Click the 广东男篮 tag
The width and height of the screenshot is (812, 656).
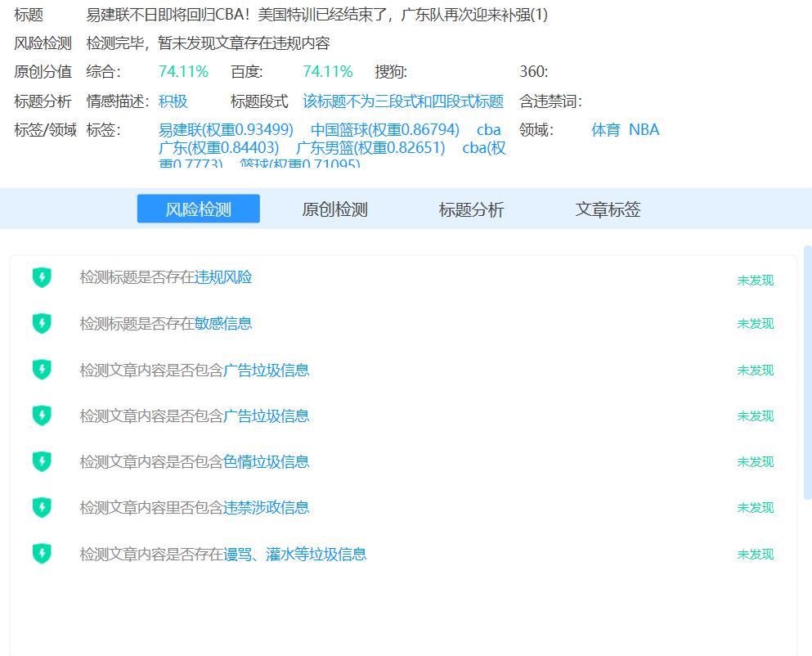pyautogui.click(x=370, y=147)
